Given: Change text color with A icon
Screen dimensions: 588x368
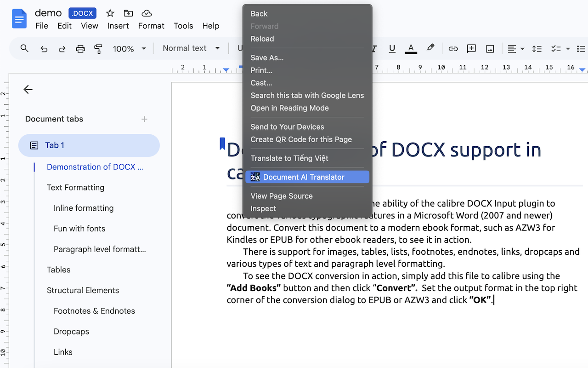Looking at the screenshot, I should coord(411,48).
